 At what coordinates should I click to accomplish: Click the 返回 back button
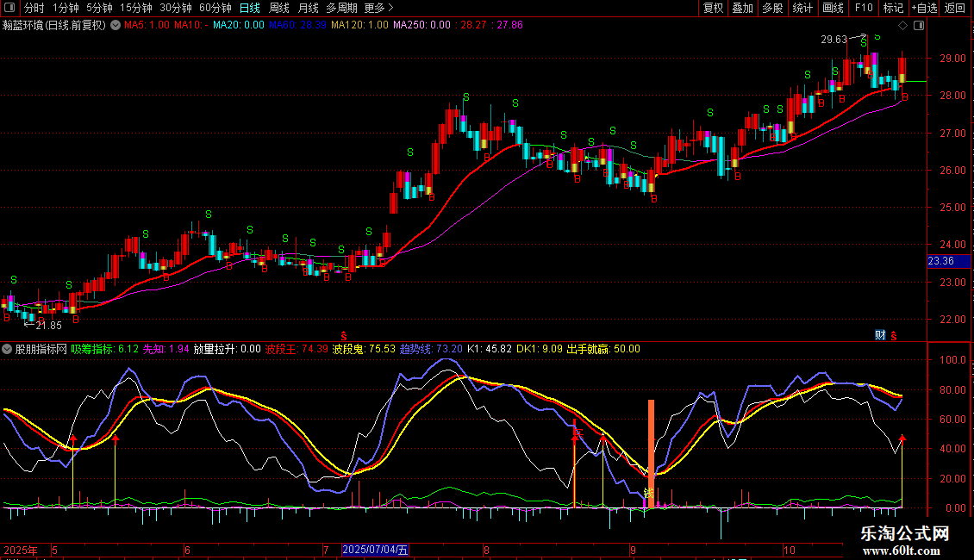[x=955, y=8]
